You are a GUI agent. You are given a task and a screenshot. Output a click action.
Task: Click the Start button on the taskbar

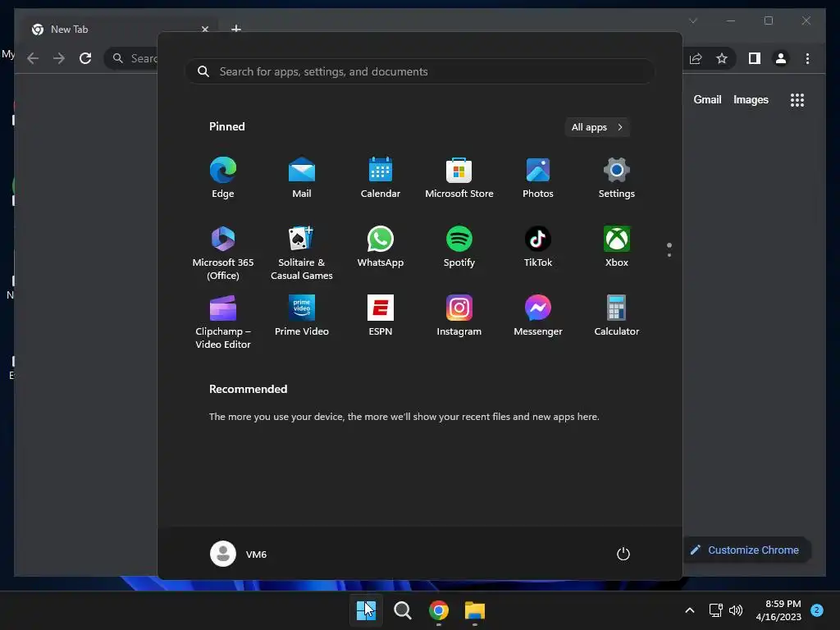point(367,610)
